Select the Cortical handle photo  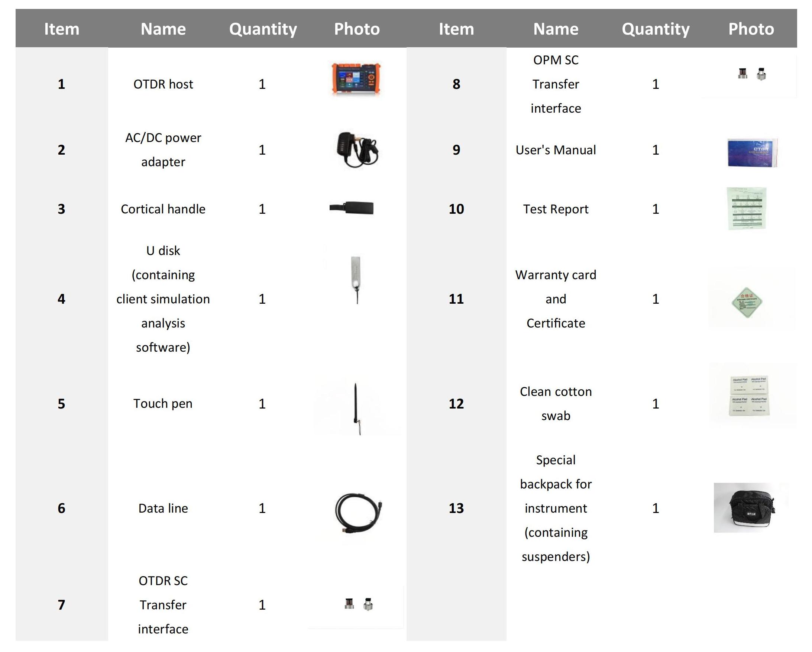(352, 208)
